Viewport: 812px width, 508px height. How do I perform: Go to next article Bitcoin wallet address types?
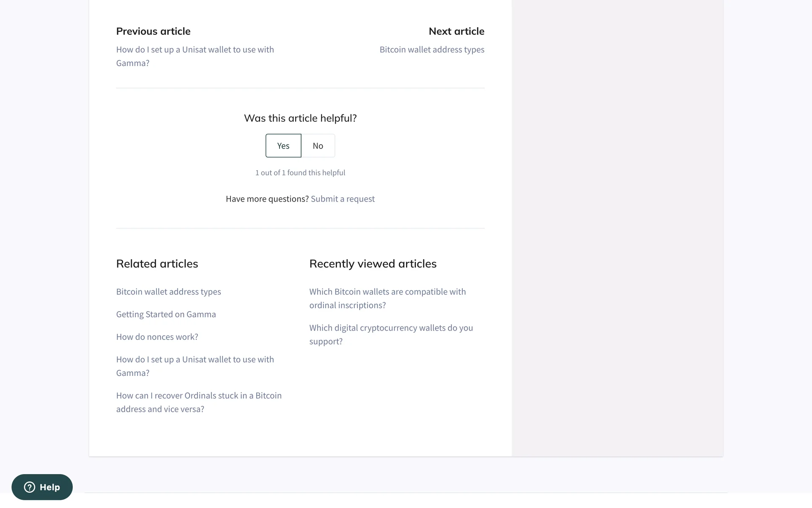tap(432, 50)
